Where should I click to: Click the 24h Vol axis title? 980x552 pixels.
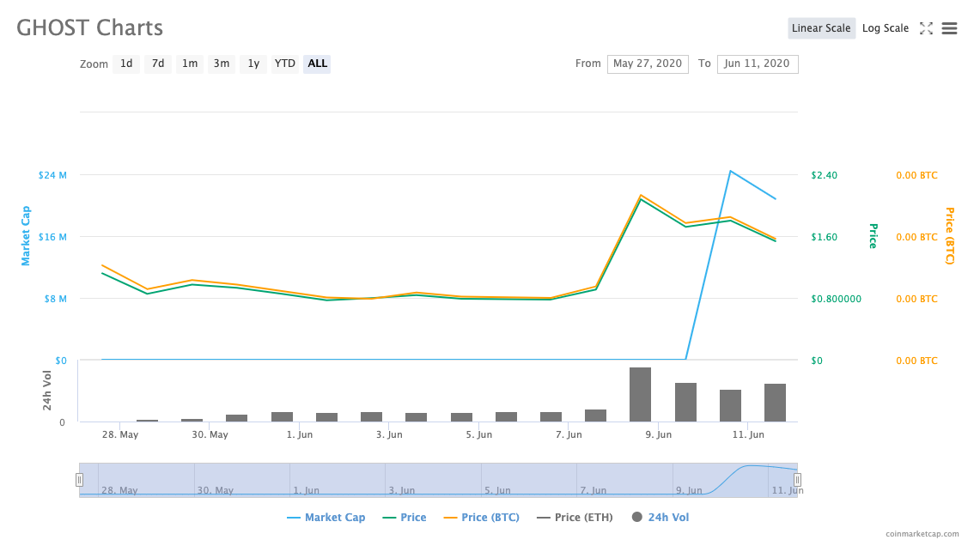47,391
